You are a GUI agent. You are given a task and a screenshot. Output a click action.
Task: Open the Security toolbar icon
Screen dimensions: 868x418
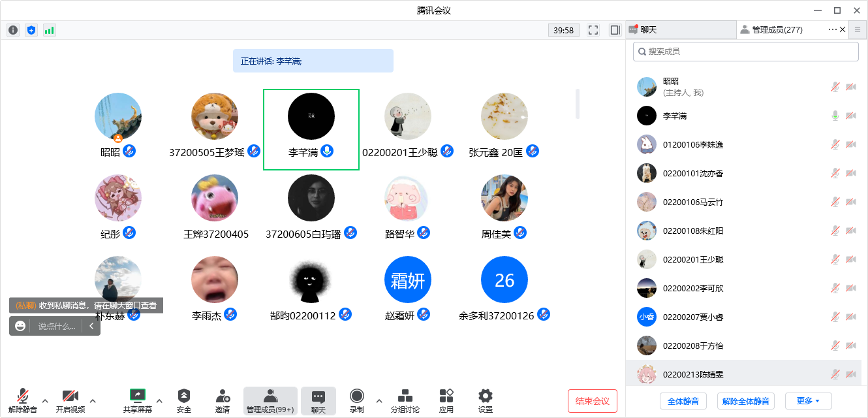click(184, 401)
